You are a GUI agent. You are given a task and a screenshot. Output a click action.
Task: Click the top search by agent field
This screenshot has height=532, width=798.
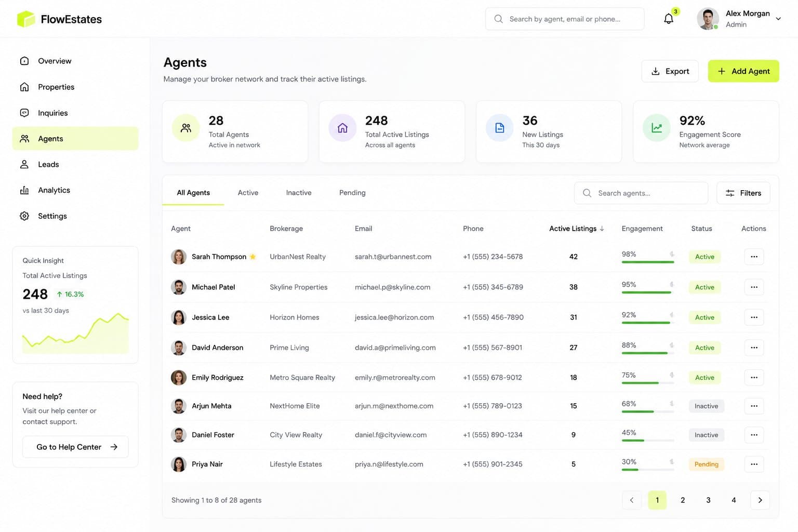coord(565,19)
